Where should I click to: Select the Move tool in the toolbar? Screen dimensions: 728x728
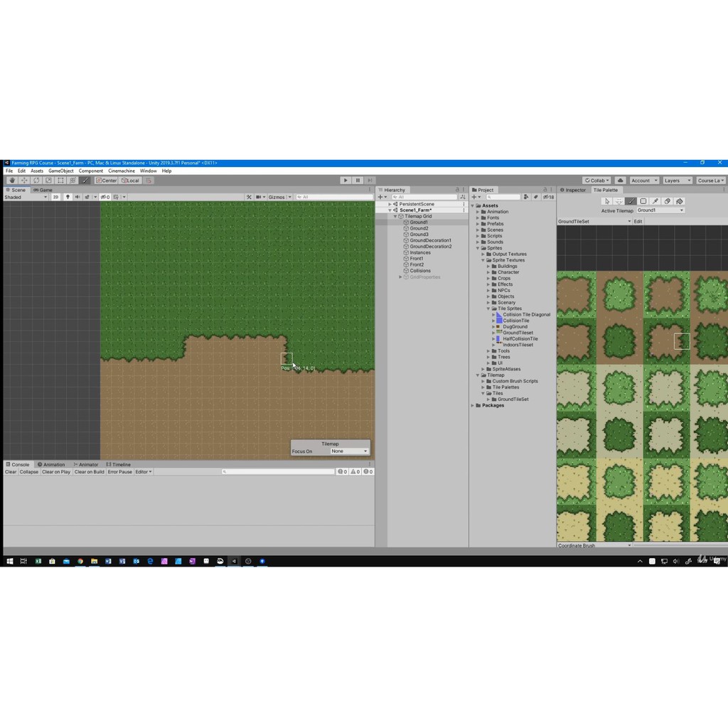pyautogui.click(x=24, y=180)
